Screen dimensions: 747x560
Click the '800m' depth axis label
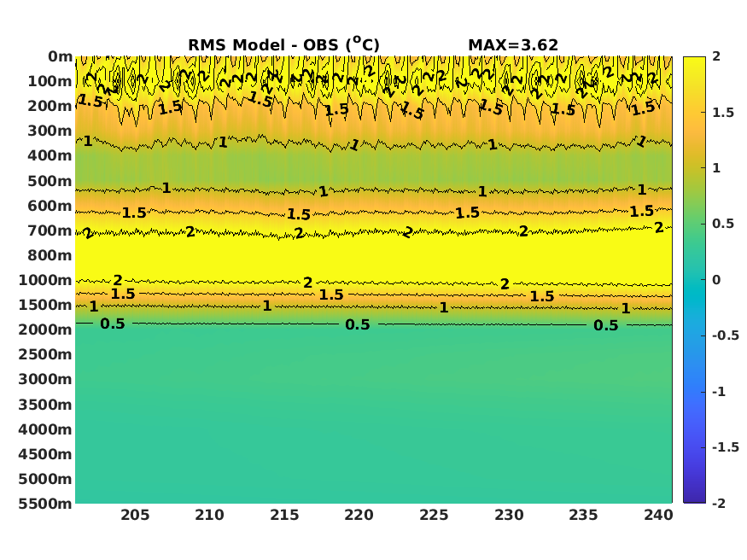coord(50,256)
